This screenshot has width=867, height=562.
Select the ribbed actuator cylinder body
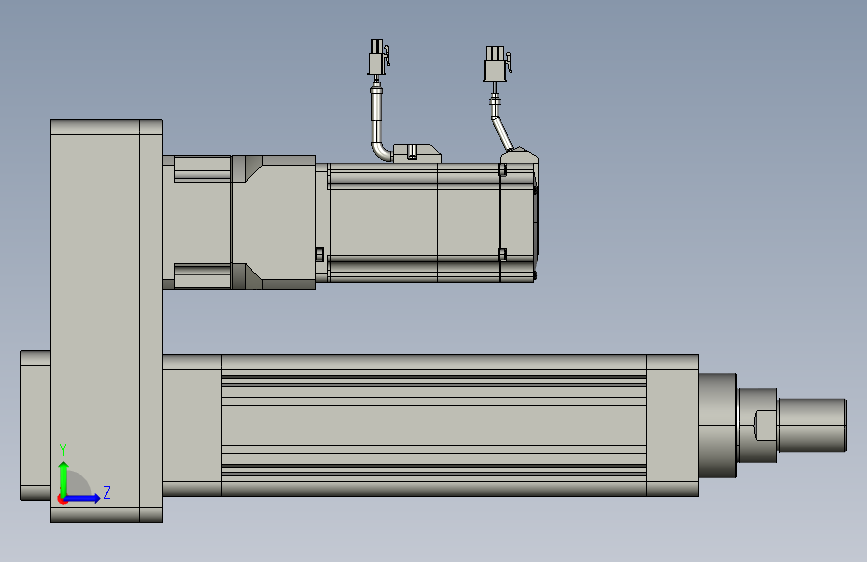click(434, 425)
